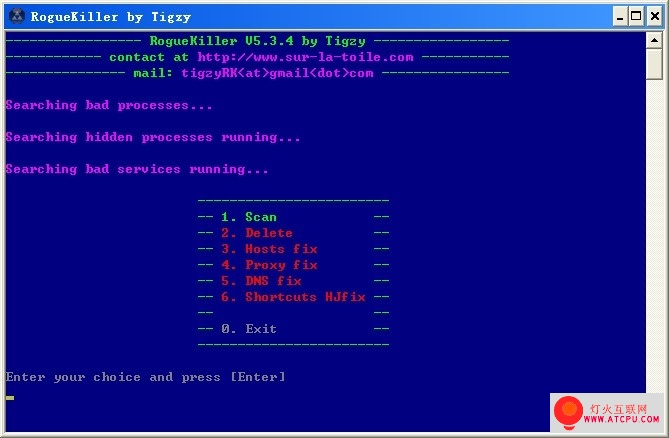Click the sur-la-toile.com contact URL
Image resolution: width=669 pixels, height=438 pixels.
click(x=305, y=57)
